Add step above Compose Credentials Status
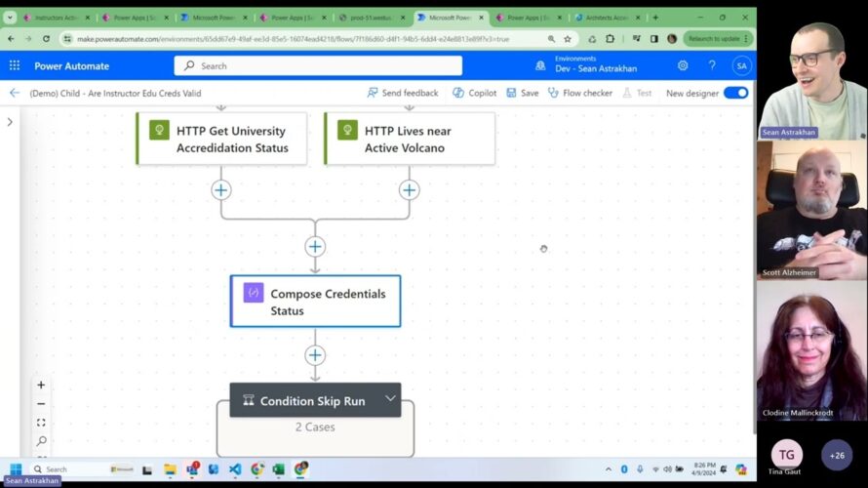Image resolution: width=868 pixels, height=488 pixels. (315, 247)
